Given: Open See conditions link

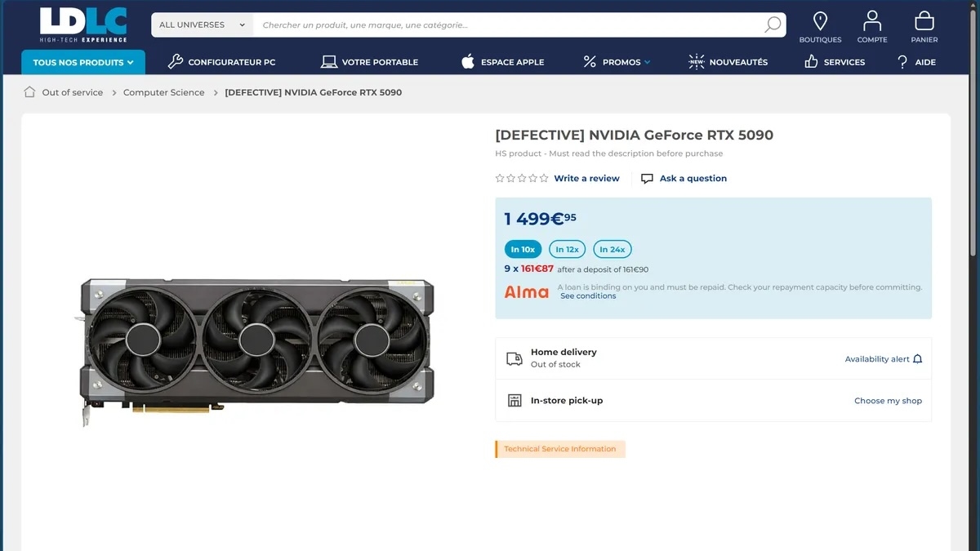Looking at the screenshot, I should [x=588, y=295].
